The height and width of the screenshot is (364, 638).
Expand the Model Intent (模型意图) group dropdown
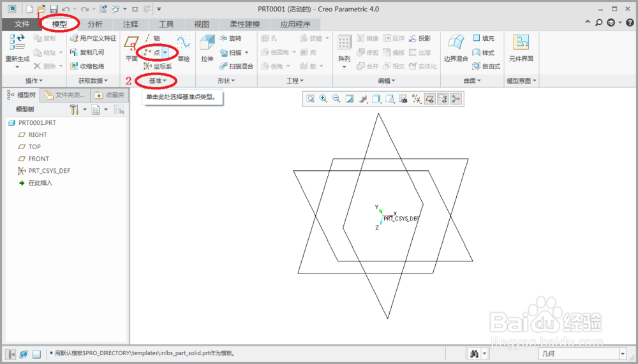(x=522, y=81)
